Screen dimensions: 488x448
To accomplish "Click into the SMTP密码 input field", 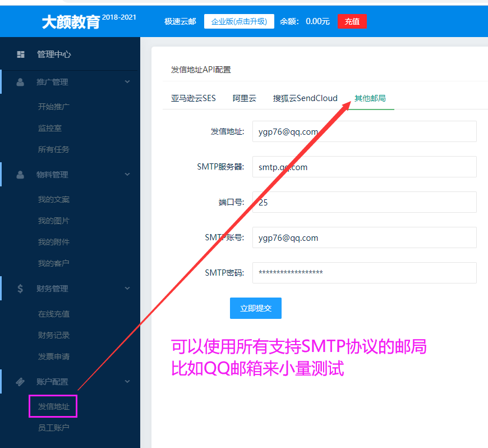I will (364, 273).
